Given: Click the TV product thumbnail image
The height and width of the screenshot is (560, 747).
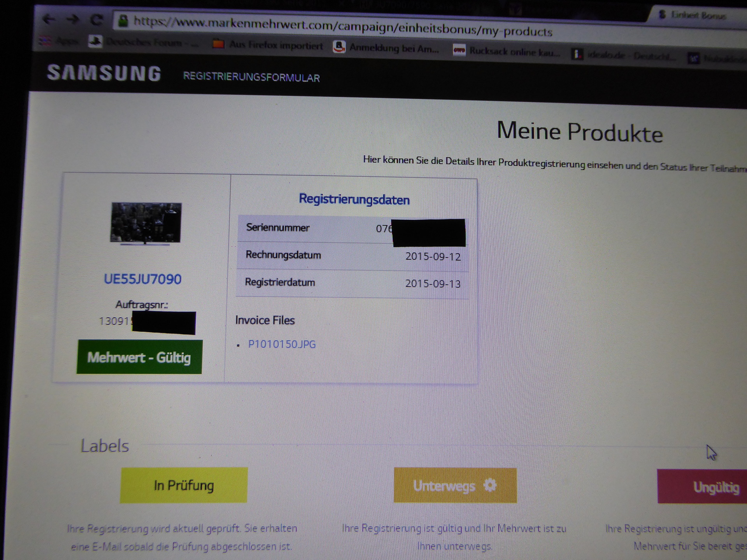Looking at the screenshot, I should (146, 223).
